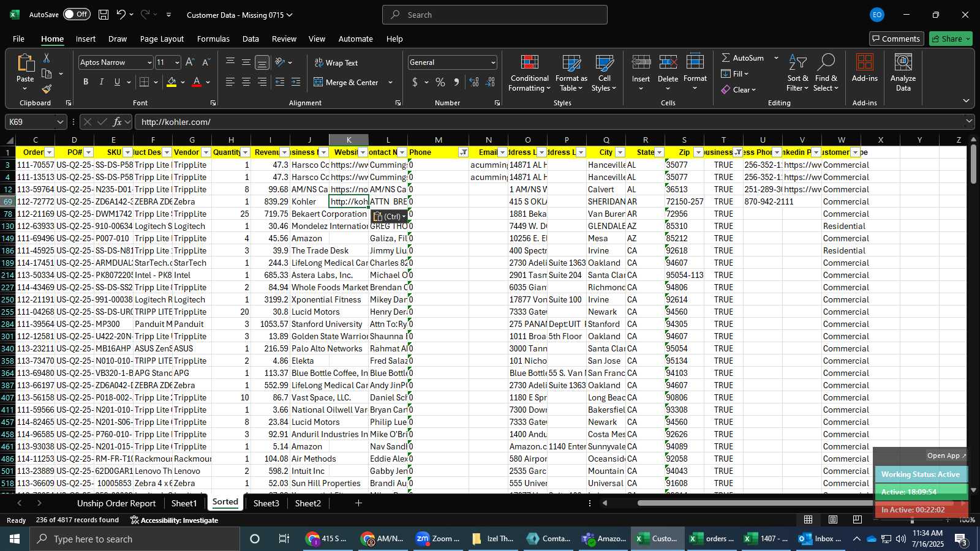Viewport: 980px width, 551px height.
Task: Click Accessibility: Investigate in status bar
Action: coord(174,520)
